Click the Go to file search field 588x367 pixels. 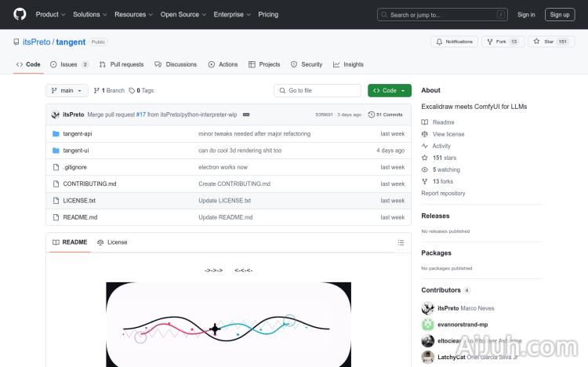[x=318, y=91]
